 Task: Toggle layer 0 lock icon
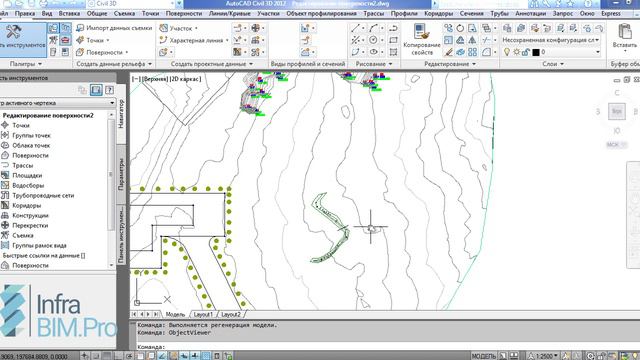526,52
